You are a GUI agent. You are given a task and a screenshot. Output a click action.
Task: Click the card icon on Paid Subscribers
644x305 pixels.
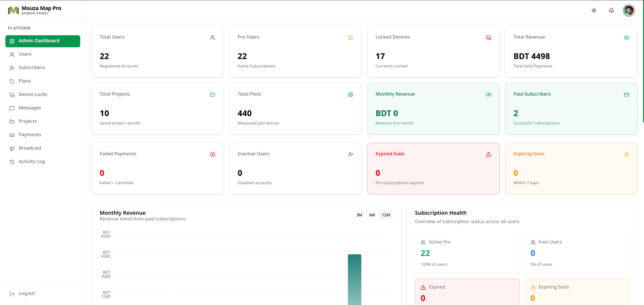click(x=627, y=95)
